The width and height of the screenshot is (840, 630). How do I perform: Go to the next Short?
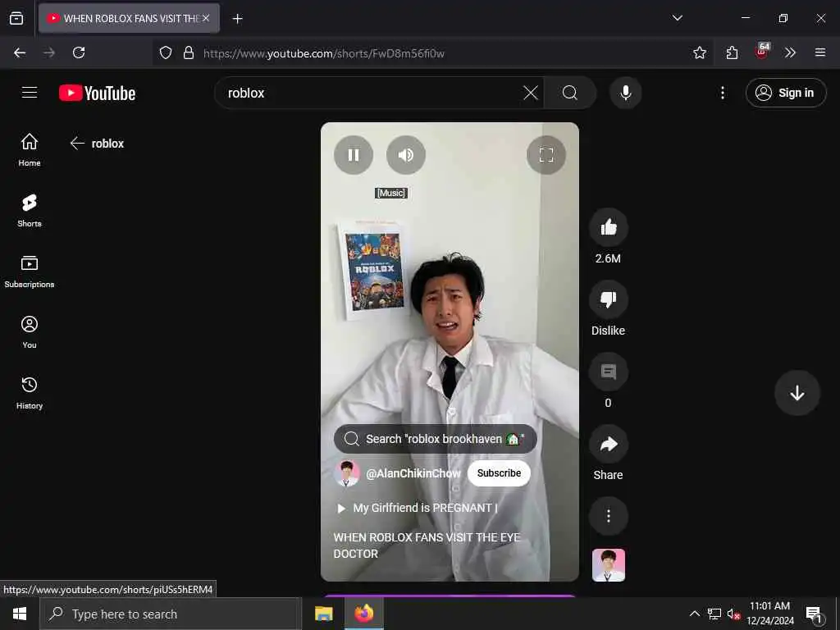click(797, 393)
